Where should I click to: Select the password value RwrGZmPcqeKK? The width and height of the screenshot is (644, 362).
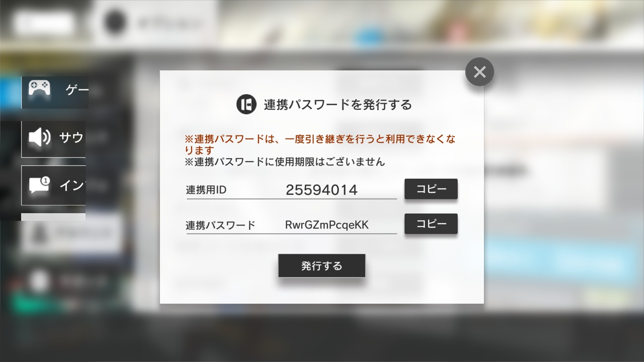click(327, 225)
